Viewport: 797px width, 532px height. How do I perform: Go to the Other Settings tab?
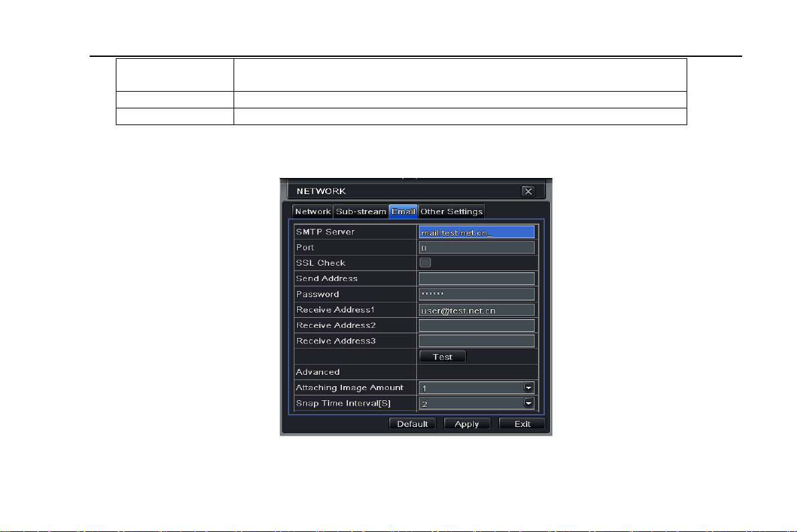click(x=451, y=211)
